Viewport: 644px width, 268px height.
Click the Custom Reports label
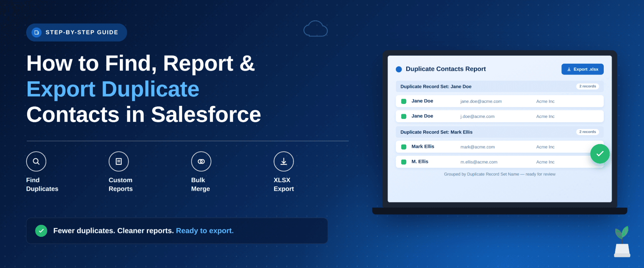point(120,184)
